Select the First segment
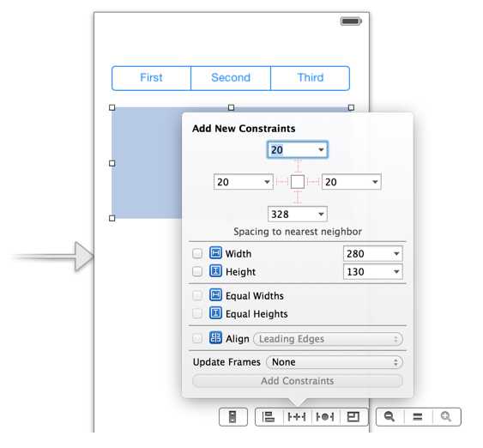Image resolution: width=483 pixels, height=448 pixels. (x=151, y=78)
